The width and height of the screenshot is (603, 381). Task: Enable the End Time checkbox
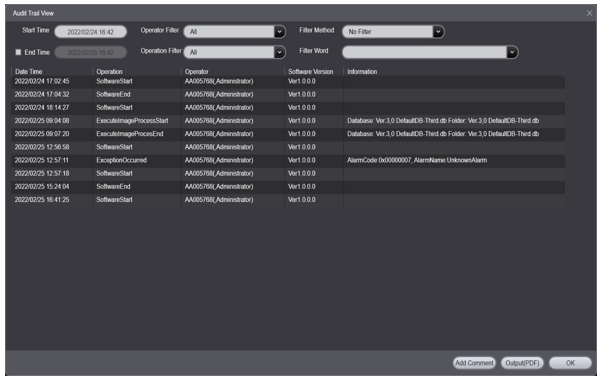[18, 52]
